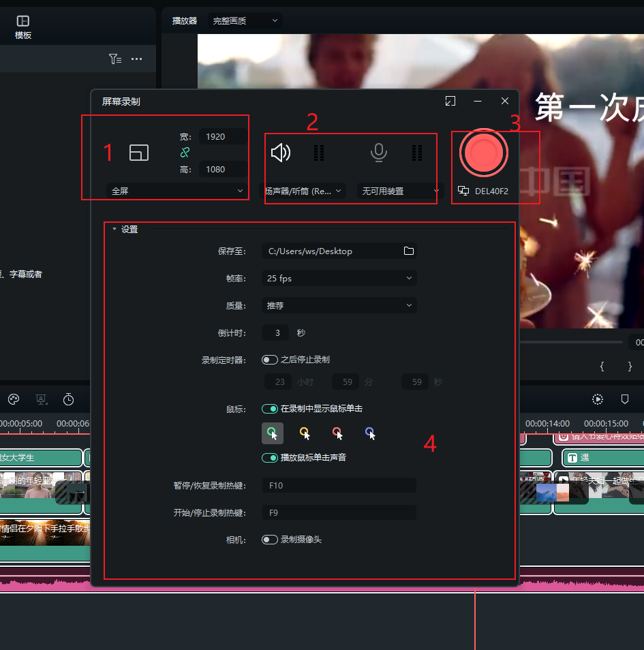This screenshot has width=644, height=650.
Task: Open the 25 fps frame rate dropdown
Action: coord(339,278)
